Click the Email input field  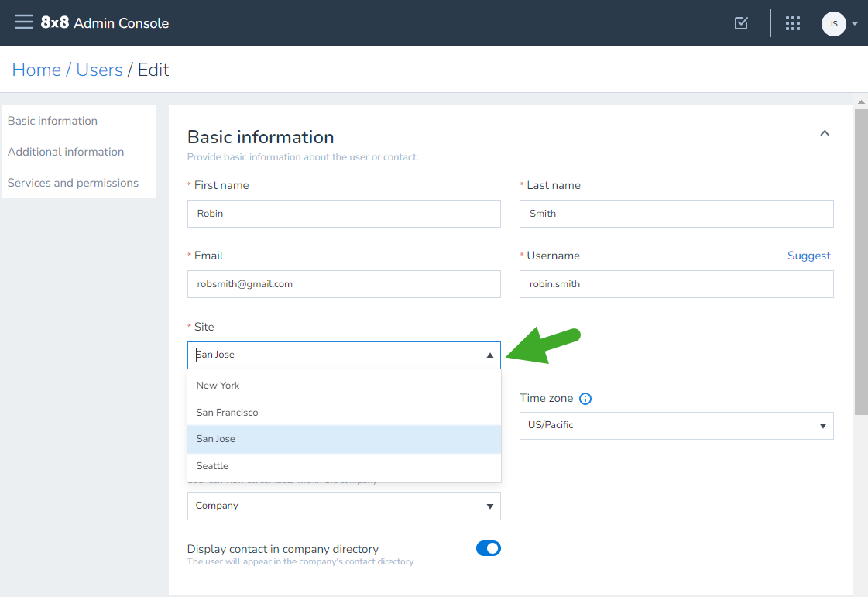pyautogui.click(x=344, y=284)
